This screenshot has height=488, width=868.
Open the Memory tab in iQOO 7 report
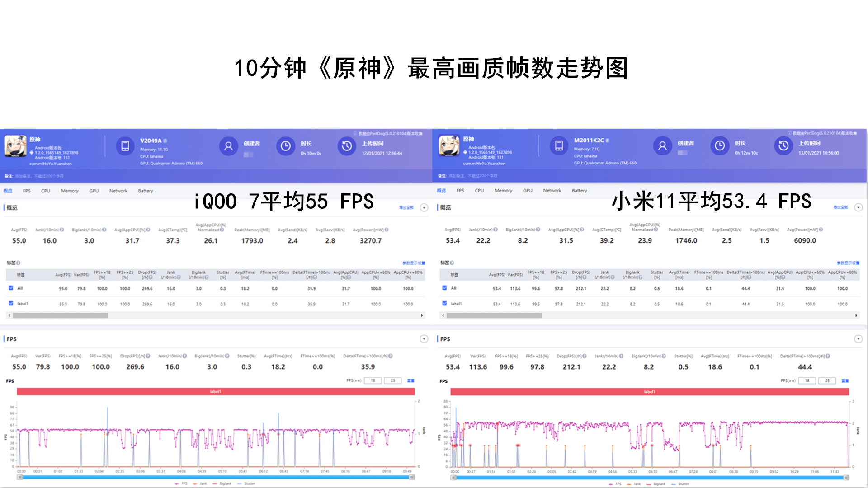[x=70, y=191]
